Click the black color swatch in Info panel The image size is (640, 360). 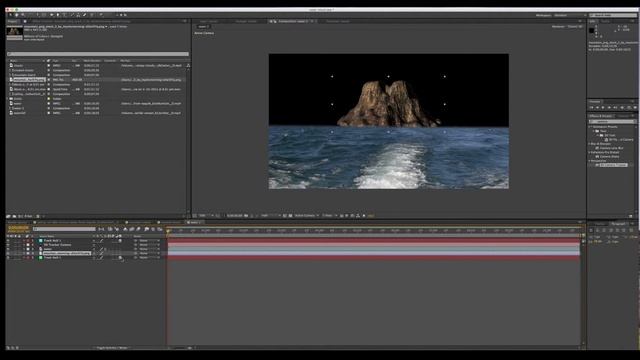click(591, 30)
